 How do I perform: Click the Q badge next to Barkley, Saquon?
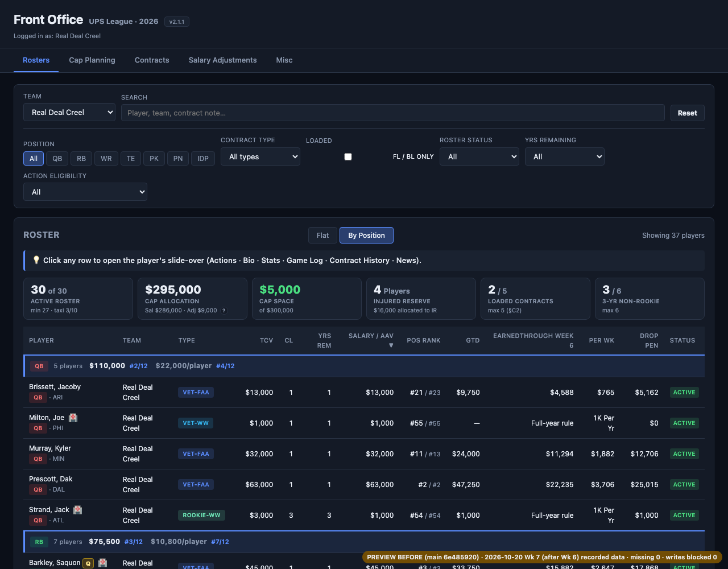click(x=88, y=563)
